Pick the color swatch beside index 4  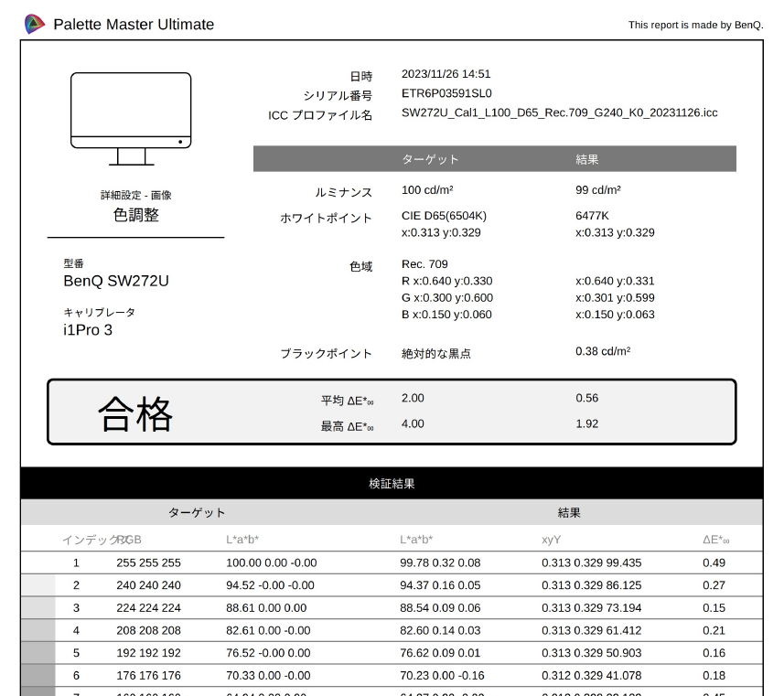(x=38, y=630)
